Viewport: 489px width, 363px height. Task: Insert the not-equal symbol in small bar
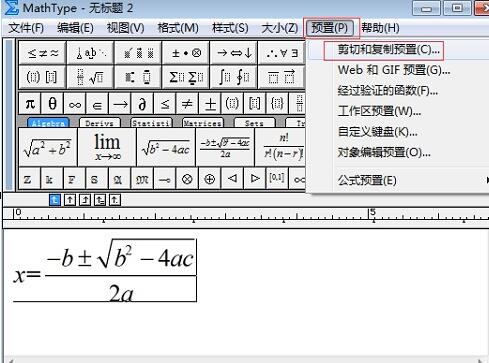point(187,104)
